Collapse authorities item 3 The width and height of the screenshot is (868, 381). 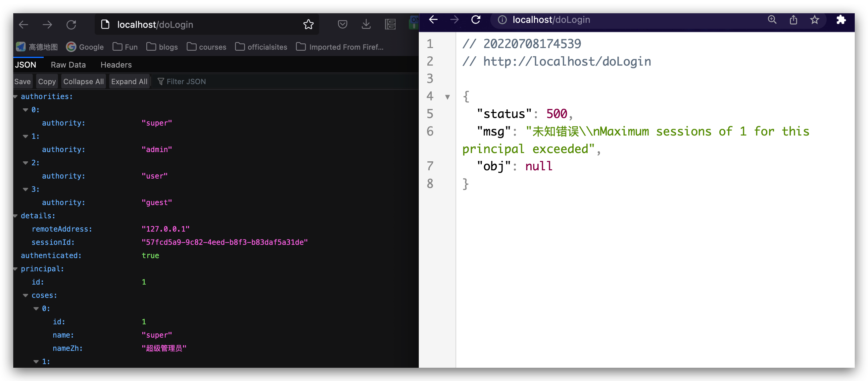[25, 190]
